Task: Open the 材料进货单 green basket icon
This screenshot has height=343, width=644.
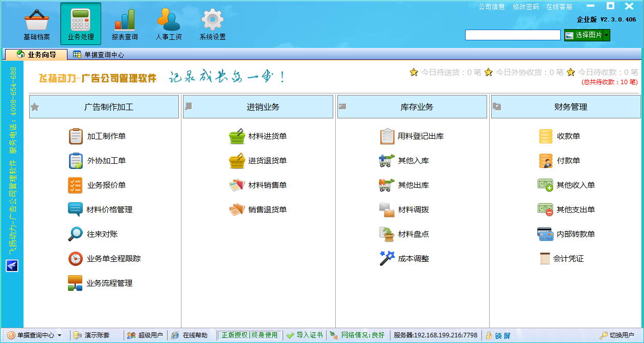Action: click(x=237, y=136)
